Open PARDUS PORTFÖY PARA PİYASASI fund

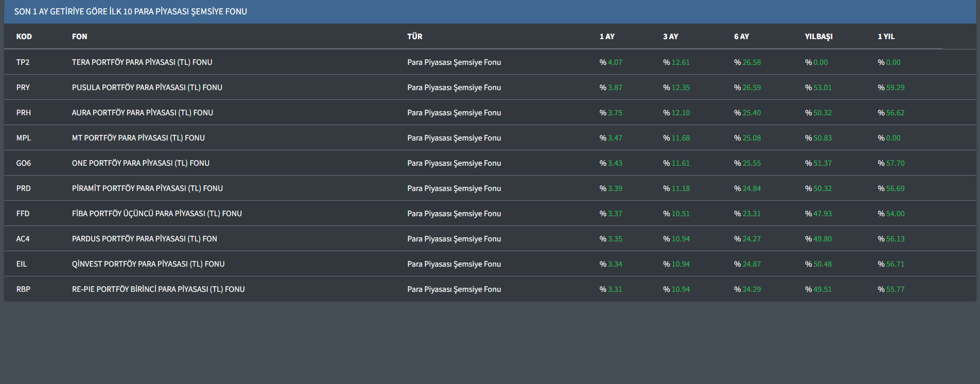[x=145, y=239]
